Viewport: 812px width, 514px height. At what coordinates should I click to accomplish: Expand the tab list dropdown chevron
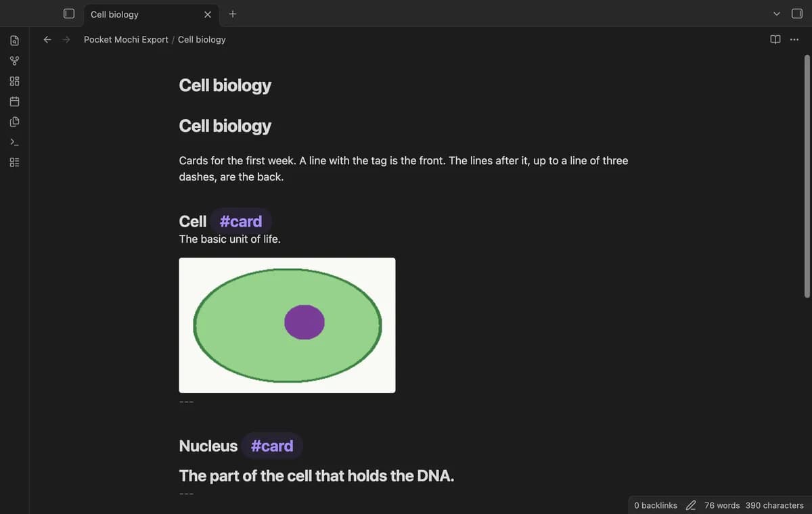point(777,14)
